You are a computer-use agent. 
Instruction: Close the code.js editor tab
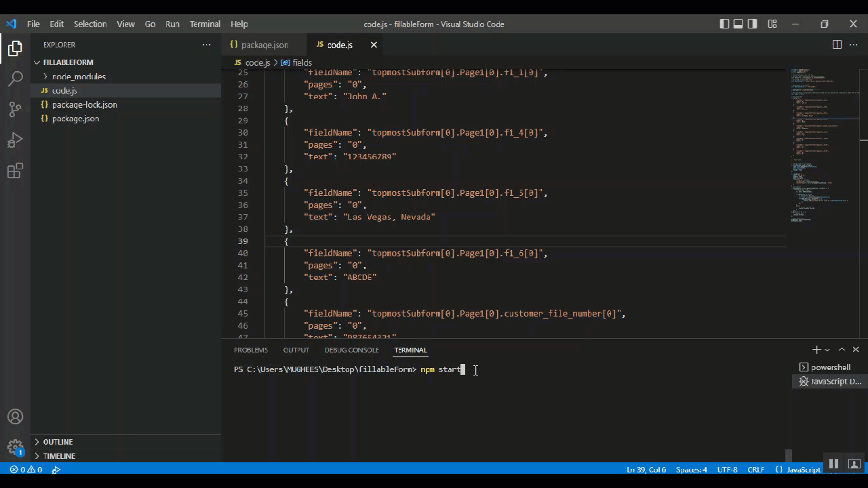[374, 45]
